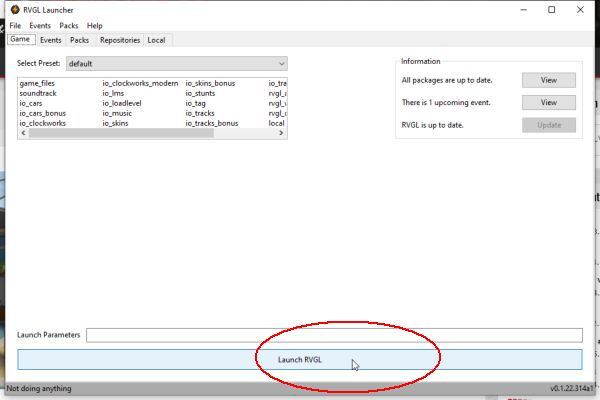The width and height of the screenshot is (600, 400).
Task: Minimize the RVGL Launcher window
Action: (523, 10)
